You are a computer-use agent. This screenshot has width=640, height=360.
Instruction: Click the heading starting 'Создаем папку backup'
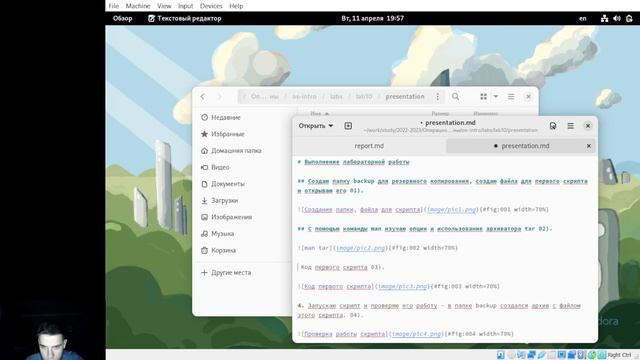pyautogui.click(x=442, y=186)
